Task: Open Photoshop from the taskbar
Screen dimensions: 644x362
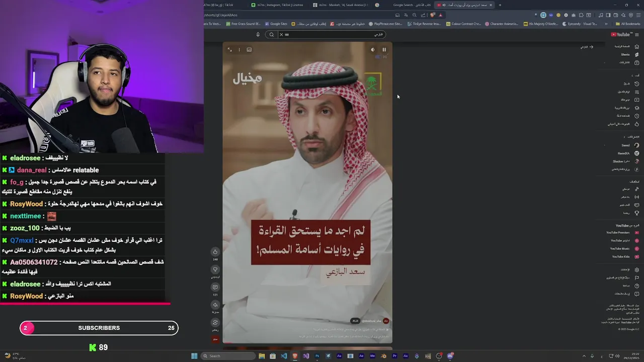Action: [x=317, y=356]
